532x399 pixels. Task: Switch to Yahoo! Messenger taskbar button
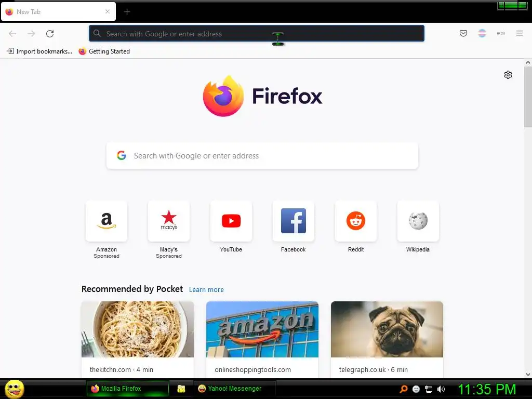[234, 389]
